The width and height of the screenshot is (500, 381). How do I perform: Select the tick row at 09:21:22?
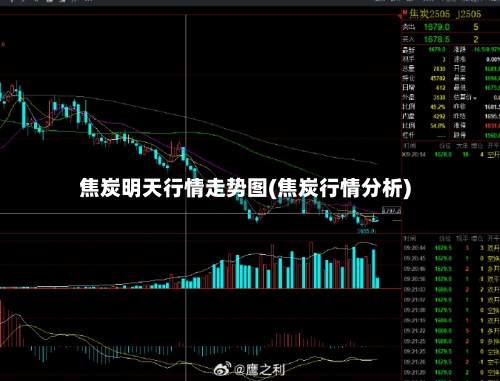point(451,331)
